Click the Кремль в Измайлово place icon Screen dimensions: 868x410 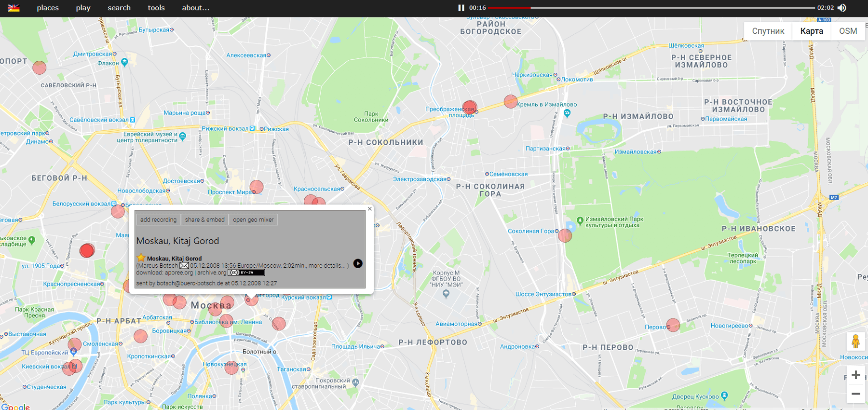(x=567, y=113)
